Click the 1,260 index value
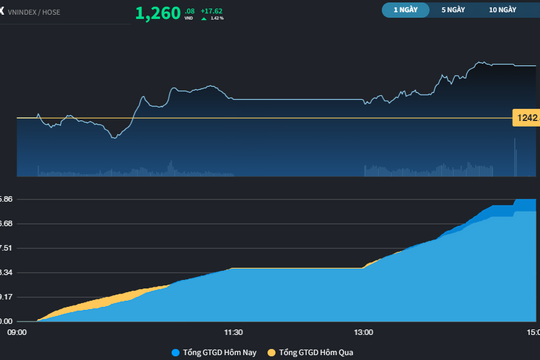540x360 pixels. coord(158,13)
